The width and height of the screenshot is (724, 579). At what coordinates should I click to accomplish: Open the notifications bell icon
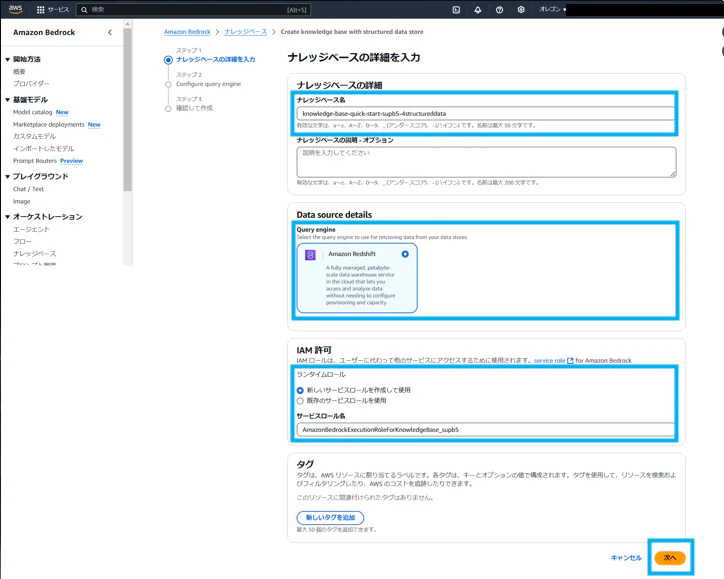(478, 10)
